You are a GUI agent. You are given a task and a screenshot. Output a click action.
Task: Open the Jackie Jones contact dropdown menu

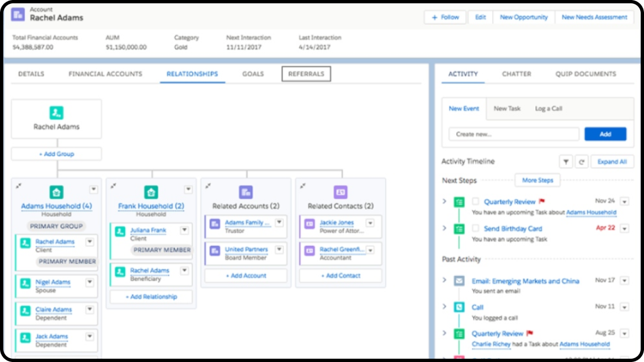(x=370, y=223)
